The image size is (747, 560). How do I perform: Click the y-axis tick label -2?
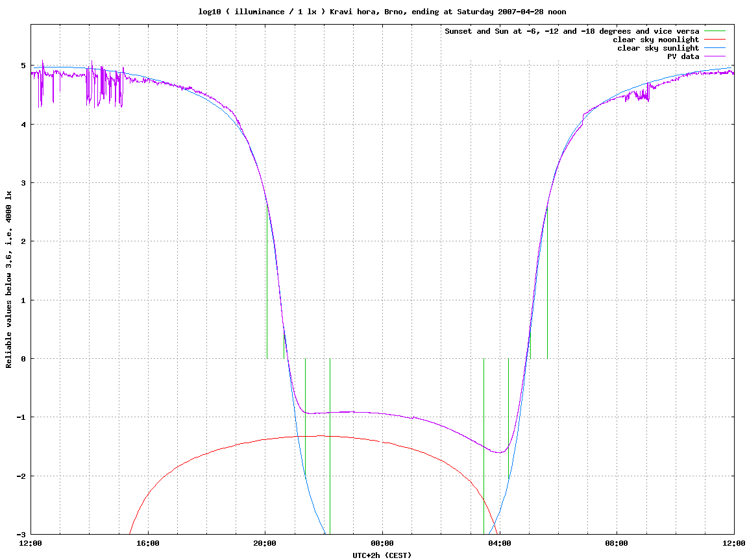click(21, 476)
